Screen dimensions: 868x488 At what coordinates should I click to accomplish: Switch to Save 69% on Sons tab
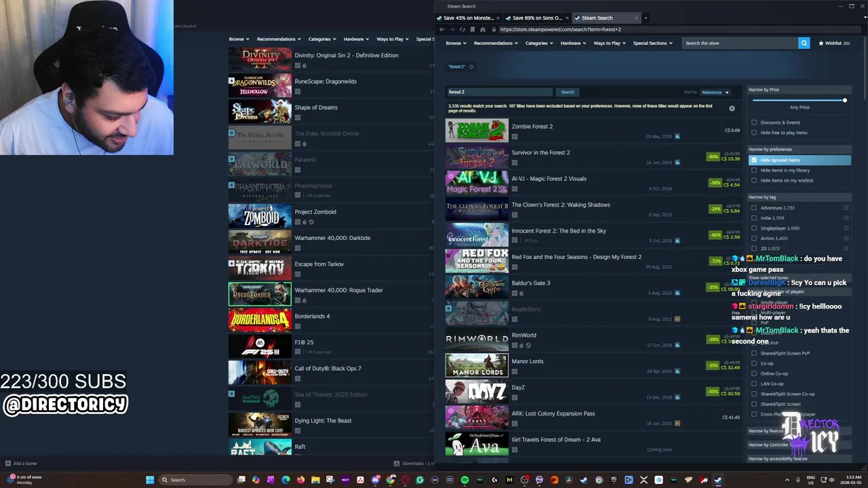tap(538, 18)
